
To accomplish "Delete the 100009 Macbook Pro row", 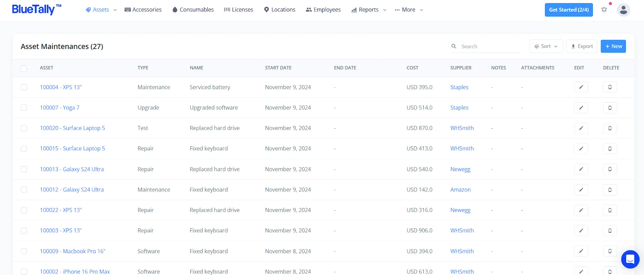I will 610,251.
